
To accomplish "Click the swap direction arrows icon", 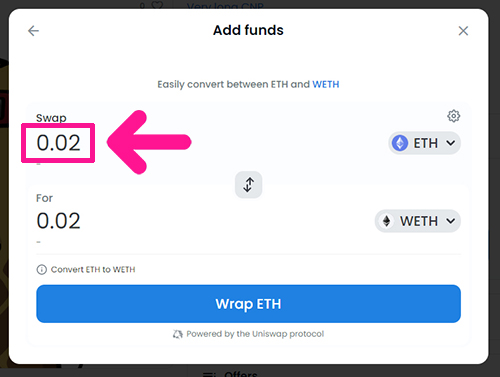I will [x=249, y=185].
